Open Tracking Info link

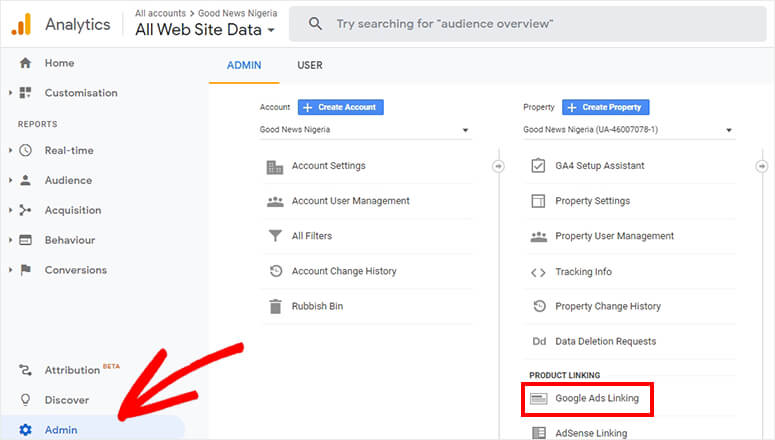[583, 271]
